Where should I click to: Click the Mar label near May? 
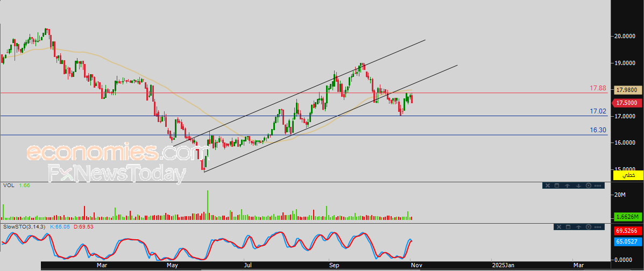(102, 266)
